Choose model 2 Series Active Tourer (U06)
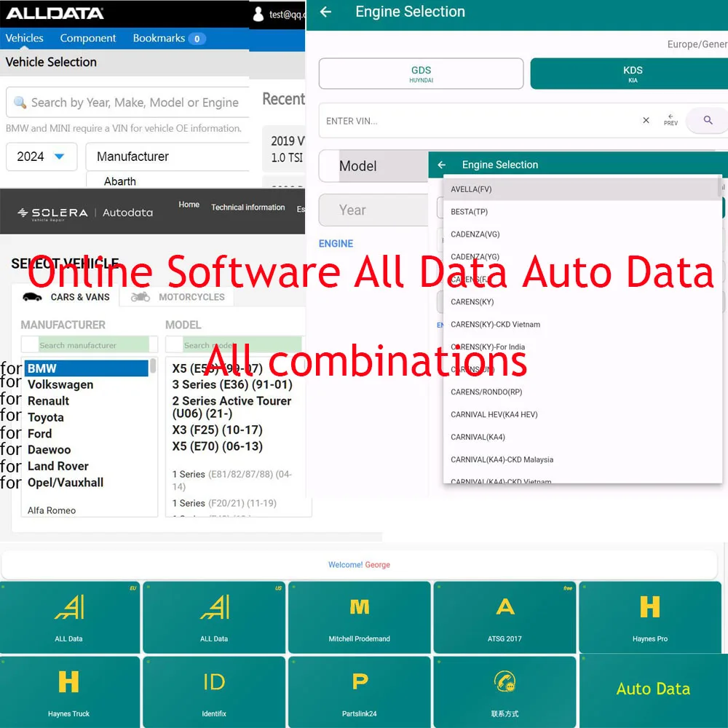 [x=232, y=407]
